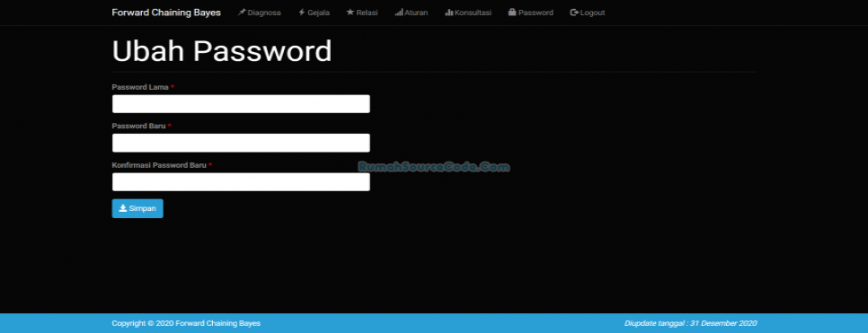This screenshot has width=868, height=333.
Task: Click the lightning bolt icon beside Gejala
Action: (302, 13)
